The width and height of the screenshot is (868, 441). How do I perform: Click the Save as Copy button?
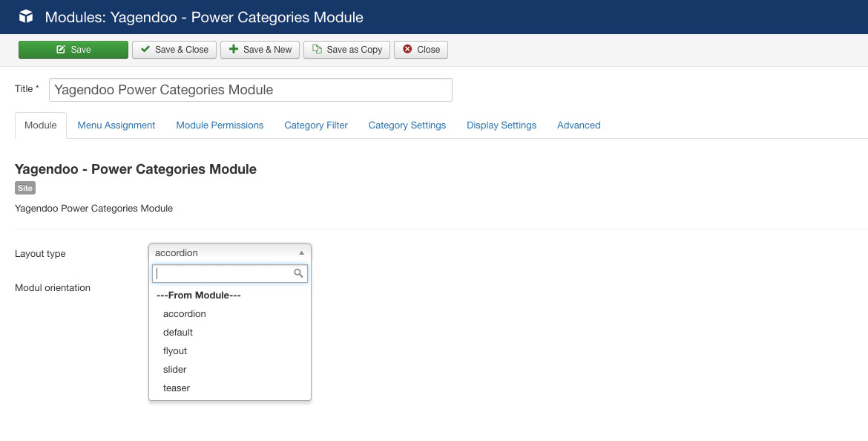346,49
